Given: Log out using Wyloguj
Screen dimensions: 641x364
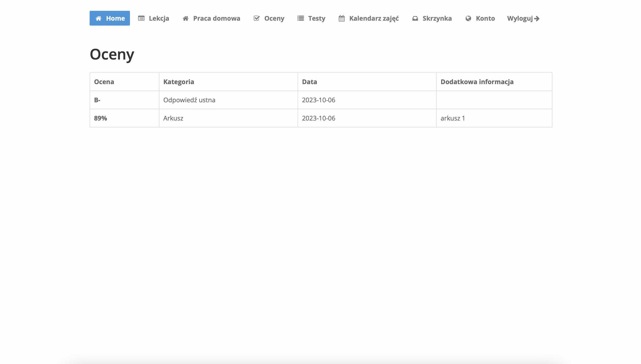Looking at the screenshot, I should coord(520,18).
